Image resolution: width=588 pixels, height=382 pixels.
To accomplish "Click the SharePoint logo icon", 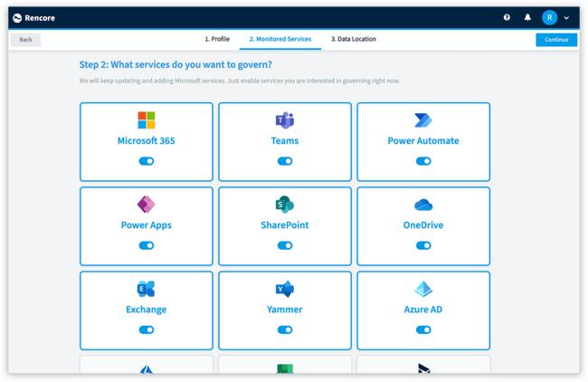I will (285, 205).
